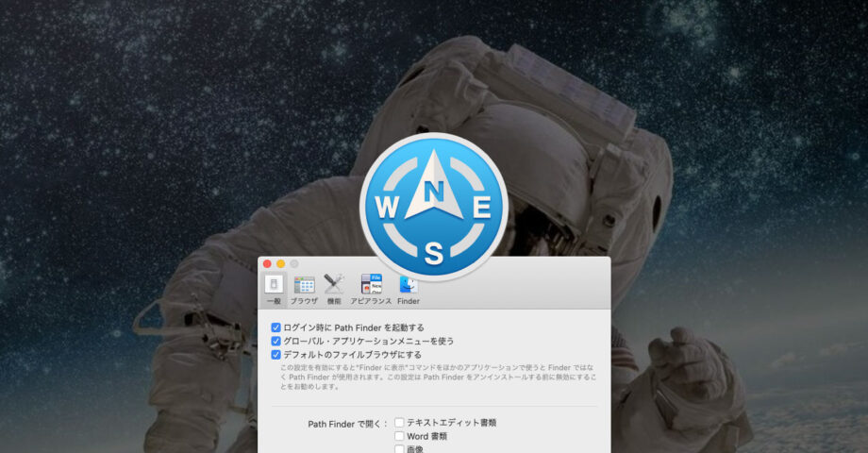Open the ブラウザ preferences tab

pyautogui.click(x=304, y=290)
